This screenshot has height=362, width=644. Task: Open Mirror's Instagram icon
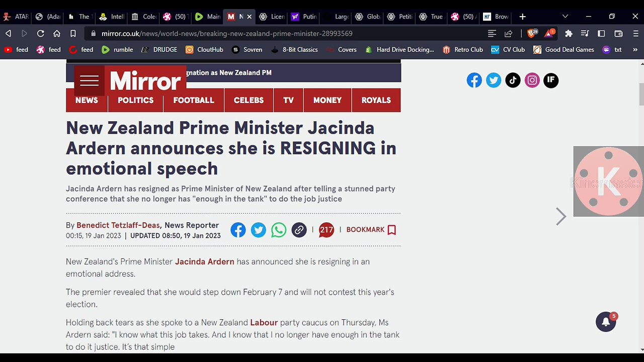point(532,80)
